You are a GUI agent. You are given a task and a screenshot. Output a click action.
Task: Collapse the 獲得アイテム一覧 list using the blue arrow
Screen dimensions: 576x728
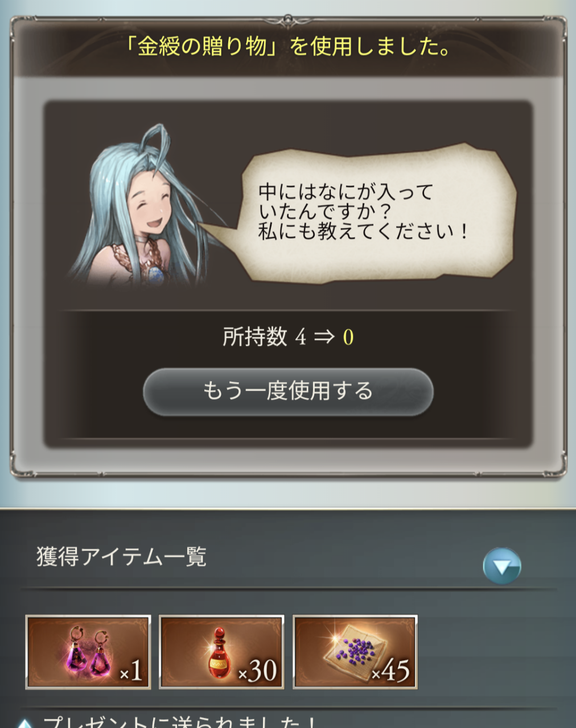tap(501, 566)
